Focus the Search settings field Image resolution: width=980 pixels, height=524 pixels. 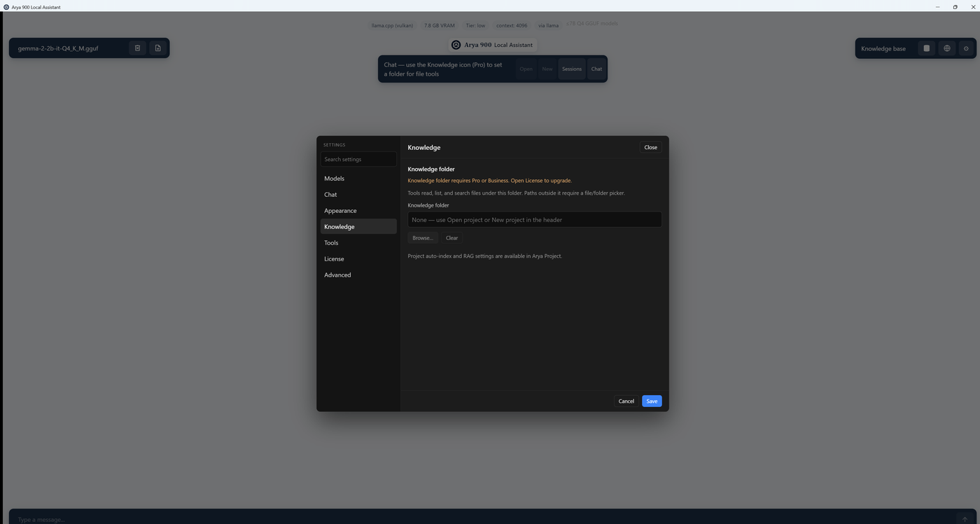358,160
